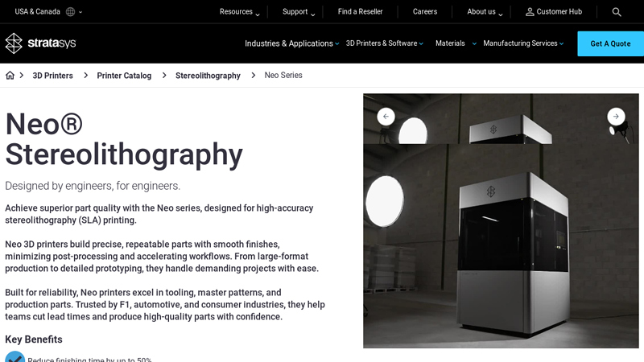Expand Industries & Applications menu
The width and height of the screenshot is (644, 362).
(x=291, y=43)
